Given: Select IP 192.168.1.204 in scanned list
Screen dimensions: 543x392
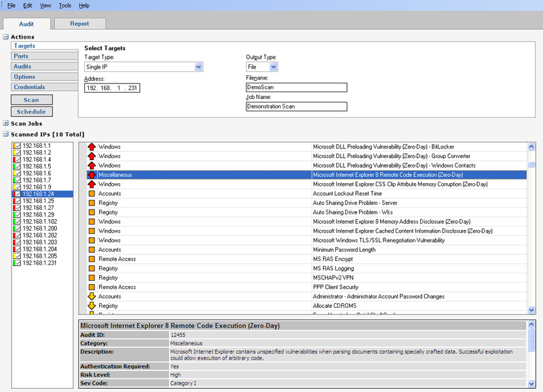Looking at the screenshot, I should click(39, 249).
